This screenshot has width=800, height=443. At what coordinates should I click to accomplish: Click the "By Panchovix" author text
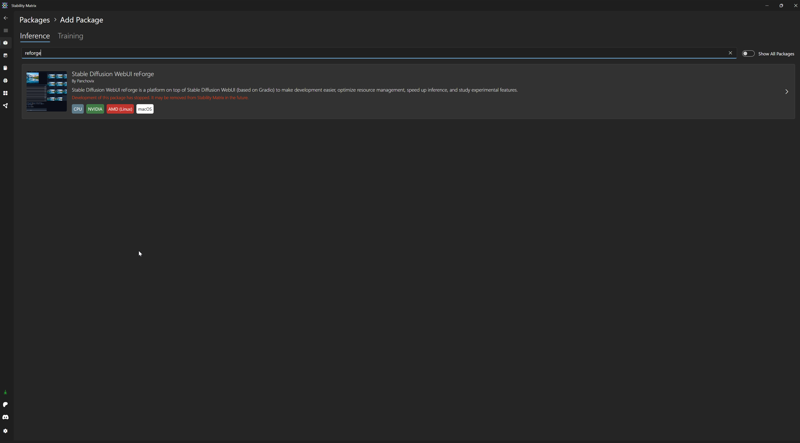tap(83, 81)
